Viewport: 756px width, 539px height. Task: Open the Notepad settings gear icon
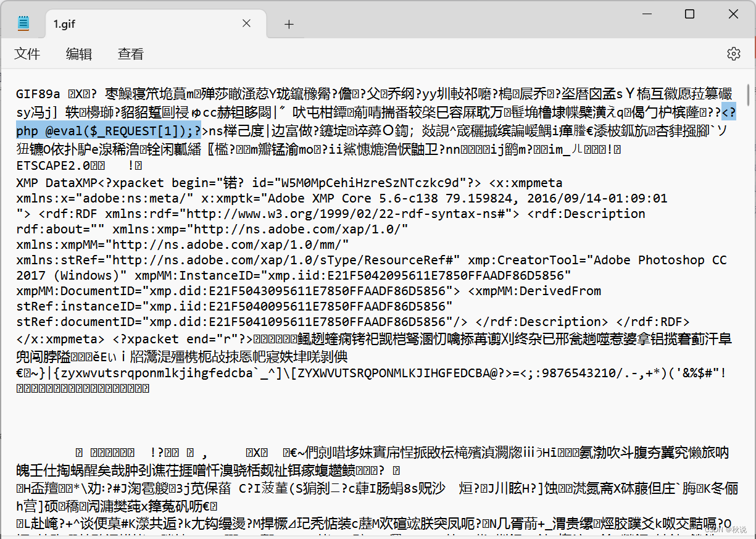733,54
